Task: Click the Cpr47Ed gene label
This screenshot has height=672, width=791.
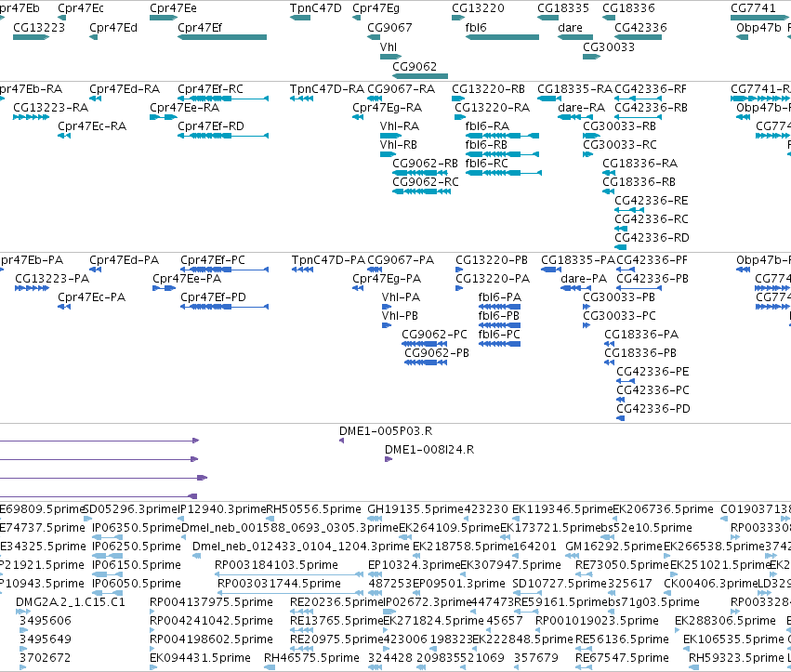Action: 113,28
